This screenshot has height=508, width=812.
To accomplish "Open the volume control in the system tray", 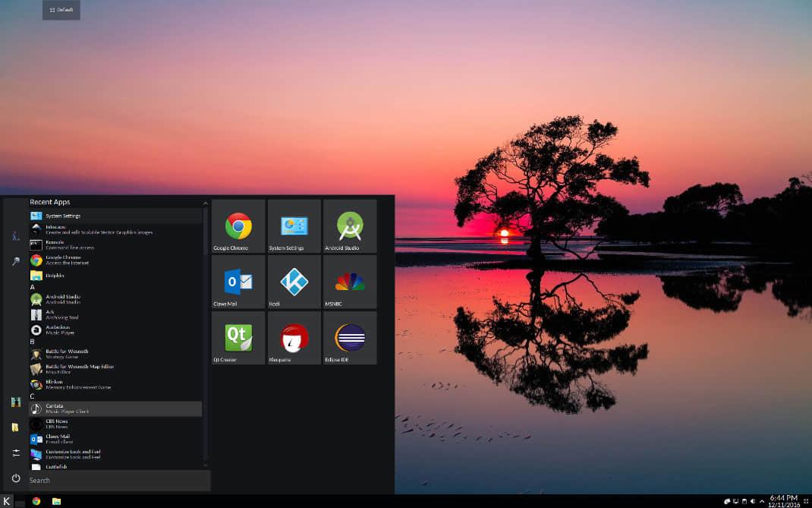I will click(x=754, y=501).
